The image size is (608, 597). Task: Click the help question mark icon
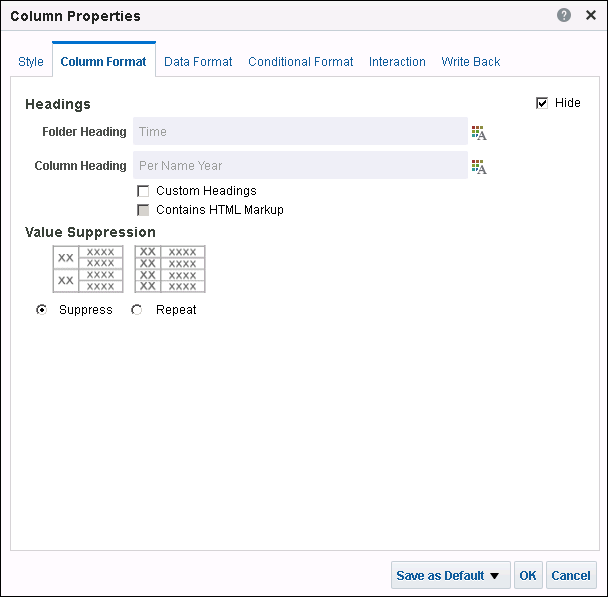[x=564, y=16]
